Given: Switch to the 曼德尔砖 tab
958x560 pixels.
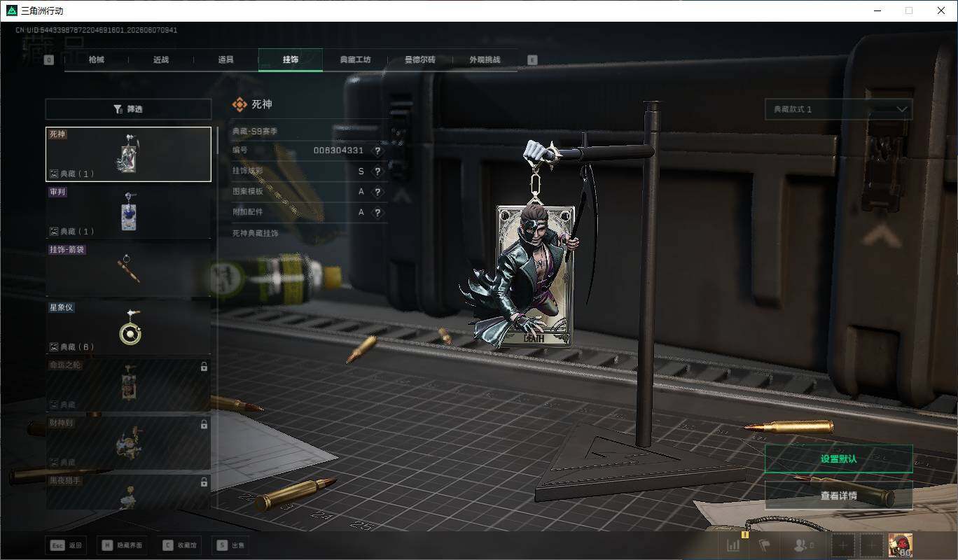Looking at the screenshot, I should point(420,59).
